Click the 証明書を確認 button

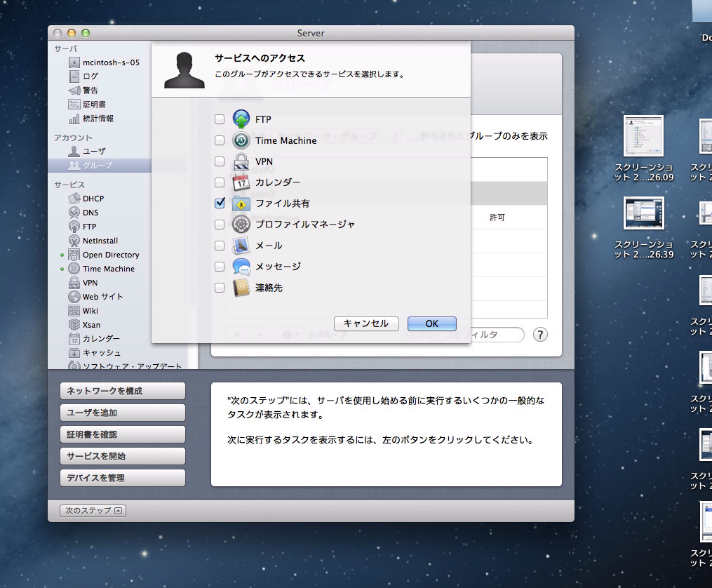123,434
